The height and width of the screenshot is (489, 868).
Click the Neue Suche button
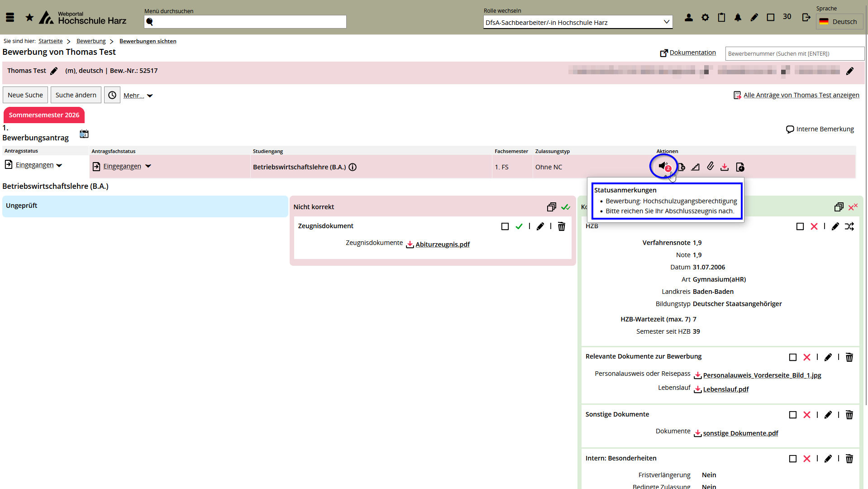pyautogui.click(x=25, y=95)
